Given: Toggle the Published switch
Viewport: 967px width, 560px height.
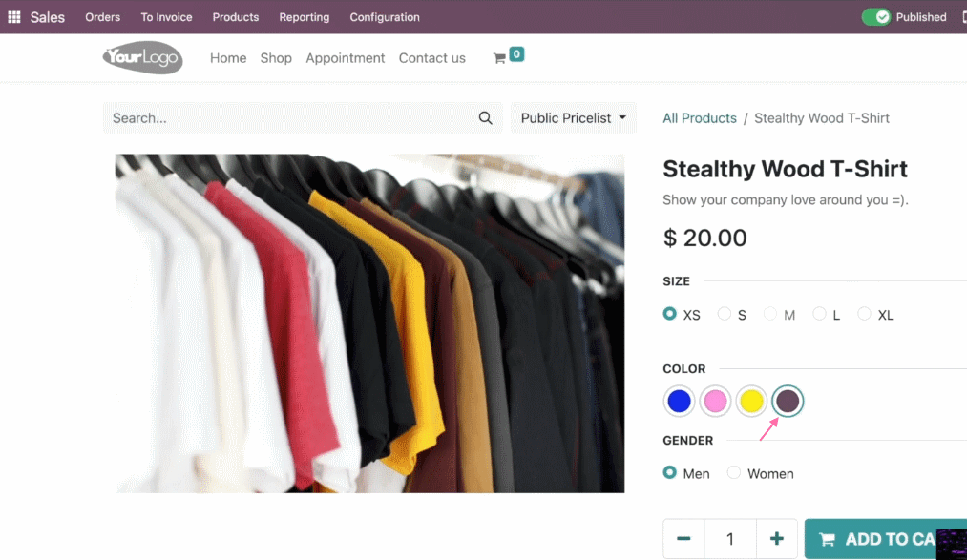Looking at the screenshot, I should point(875,16).
